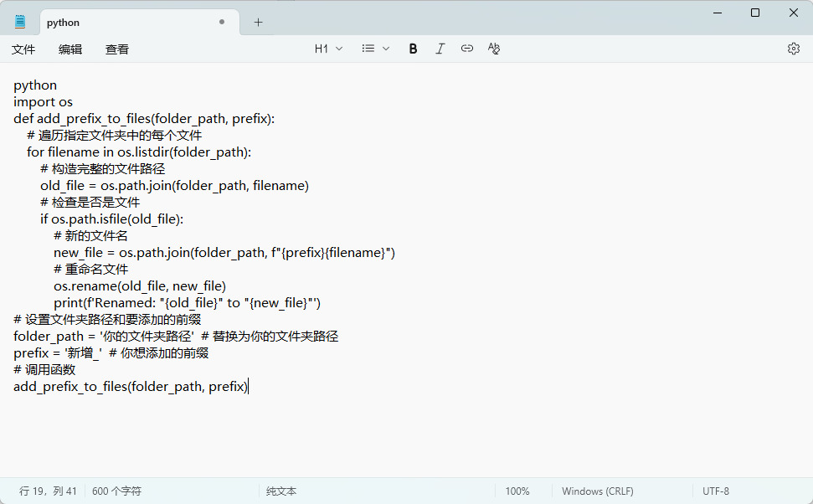The image size is (813, 504).
Task: Click the first line 'python' in the editor
Action: tap(35, 85)
